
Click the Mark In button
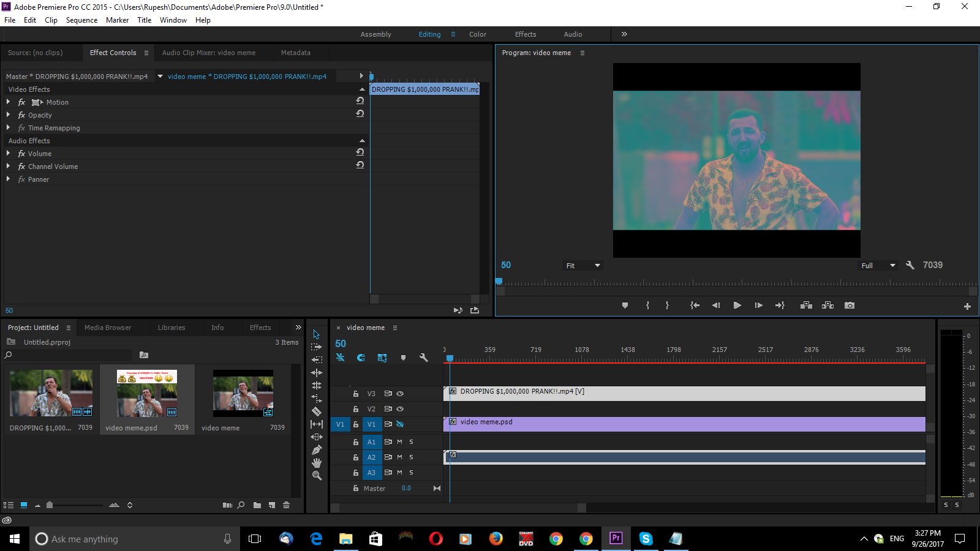[x=647, y=305]
